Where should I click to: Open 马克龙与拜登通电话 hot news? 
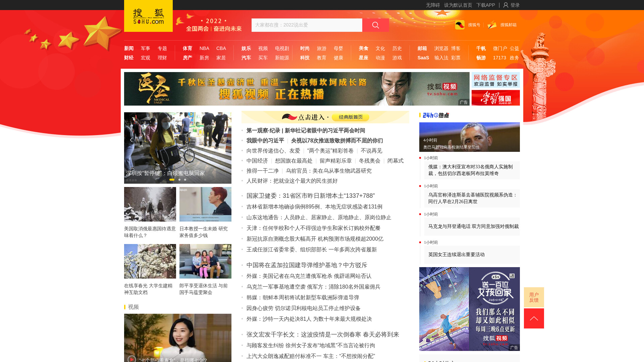[x=473, y=227]
